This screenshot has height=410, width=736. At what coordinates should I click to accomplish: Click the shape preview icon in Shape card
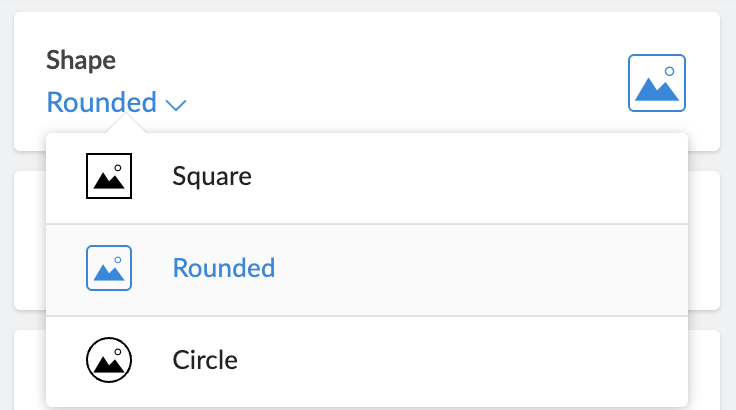pyautogui.click(x=656, y=82)
